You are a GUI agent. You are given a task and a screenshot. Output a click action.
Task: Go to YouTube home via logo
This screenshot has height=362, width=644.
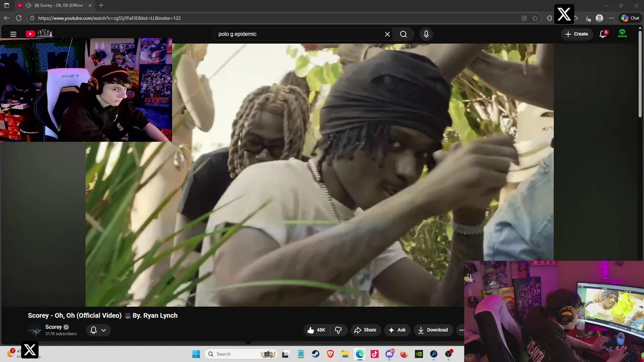39,34
